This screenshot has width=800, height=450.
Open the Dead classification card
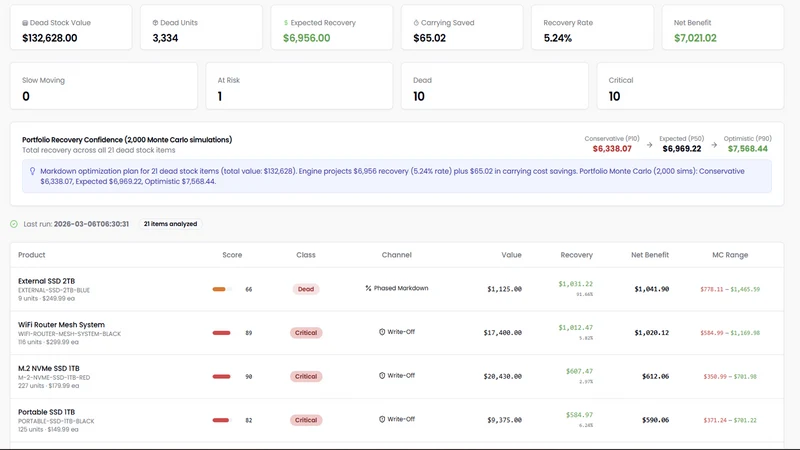[495, 86]
